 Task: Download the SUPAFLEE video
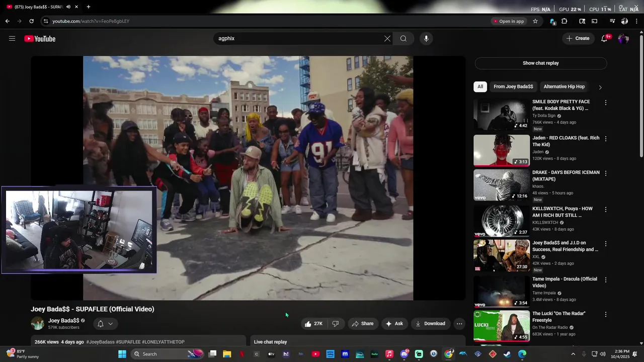pos(430,324)
